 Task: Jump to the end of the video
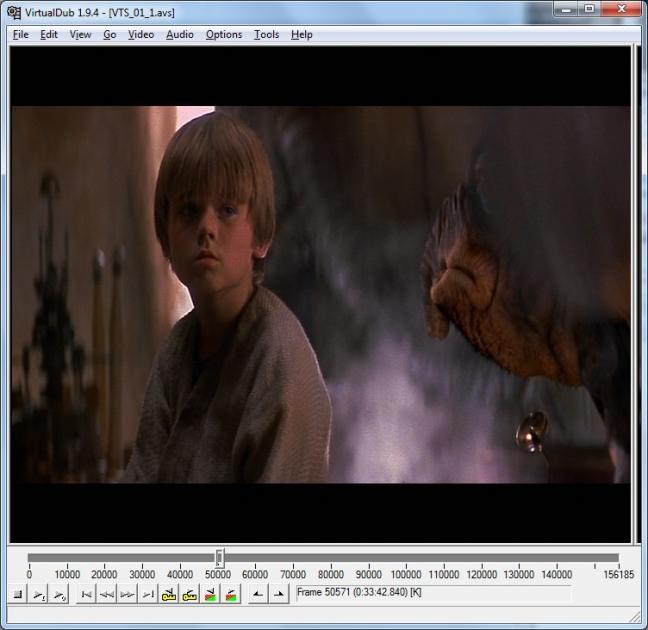[x=148, y=594]
